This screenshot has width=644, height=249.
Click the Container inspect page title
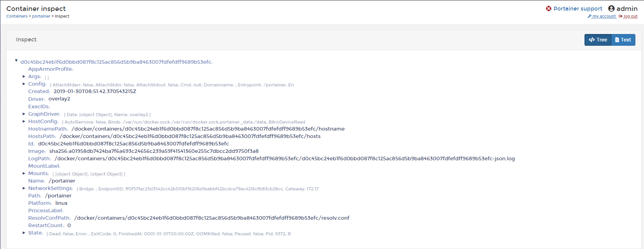36,9
